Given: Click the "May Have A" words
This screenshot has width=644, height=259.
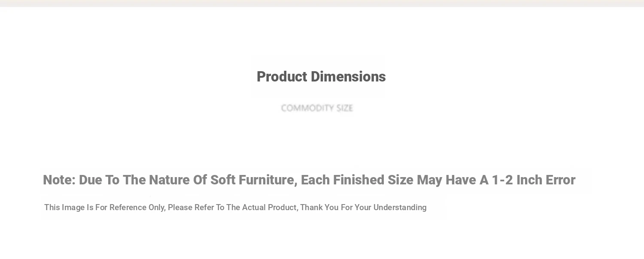Looking at the screenshot, I should [453, 180].
